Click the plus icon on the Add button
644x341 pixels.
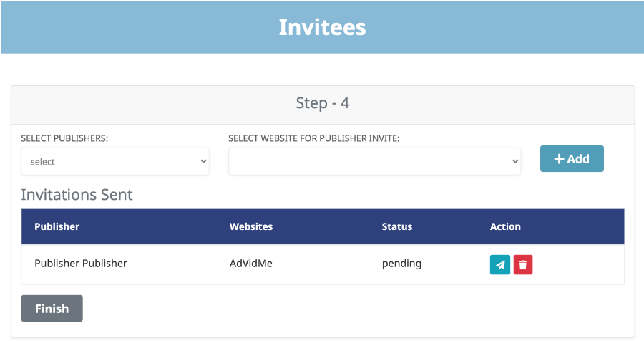(559, 159)
